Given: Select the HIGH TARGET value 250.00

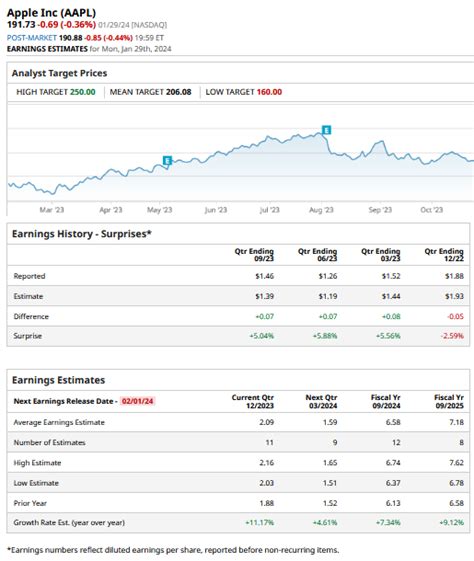Looking at the screenshot, I should 83,92.
